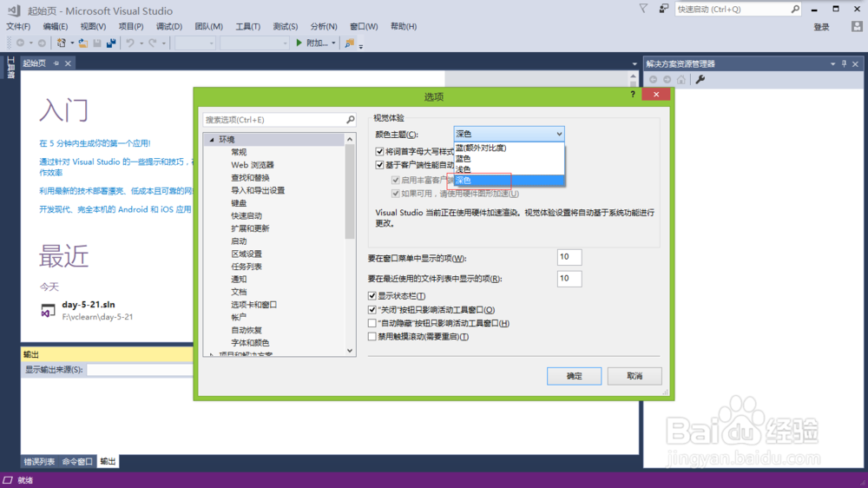The height and width of the screenshot is (488, 868).
Task: Open the 调试(D) menu
Action: click(169, 26)
